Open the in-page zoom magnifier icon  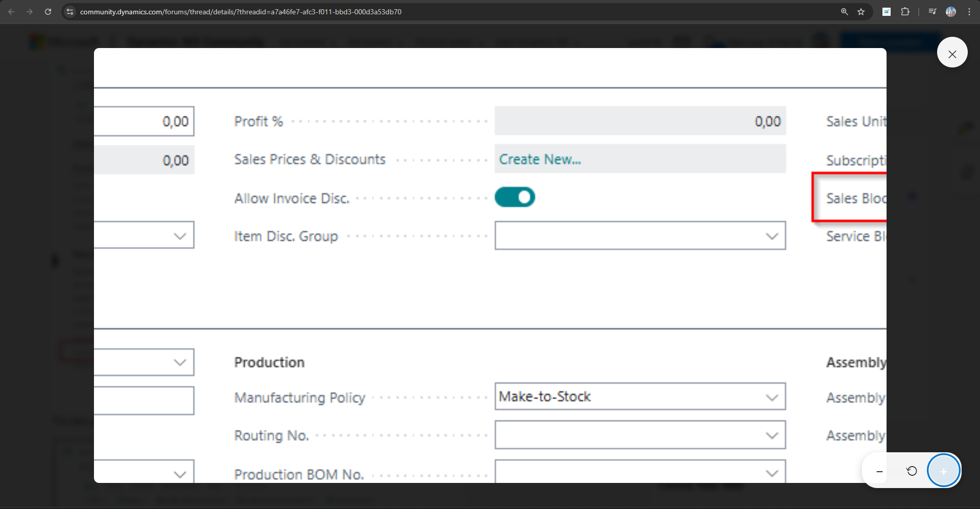point(844,11)
